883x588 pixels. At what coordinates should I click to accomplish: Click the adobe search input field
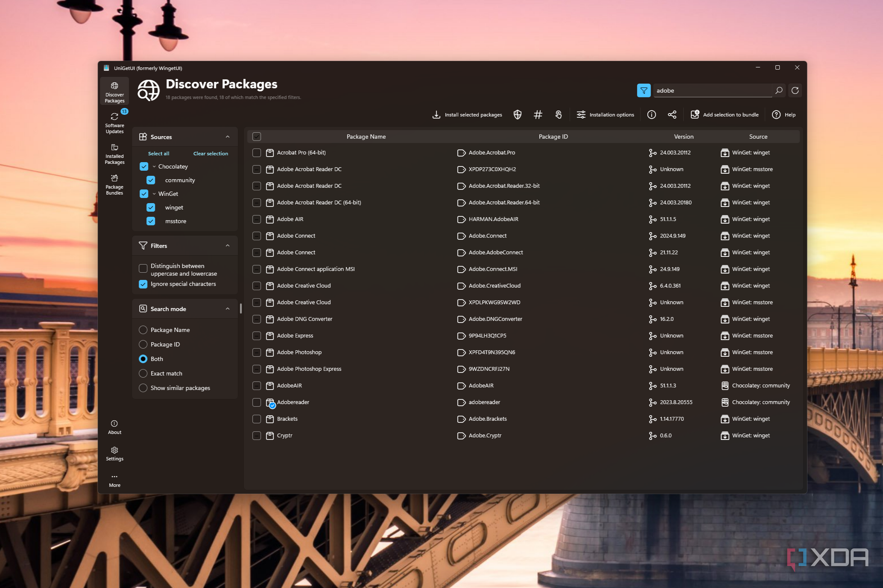(x=712, y=90)
